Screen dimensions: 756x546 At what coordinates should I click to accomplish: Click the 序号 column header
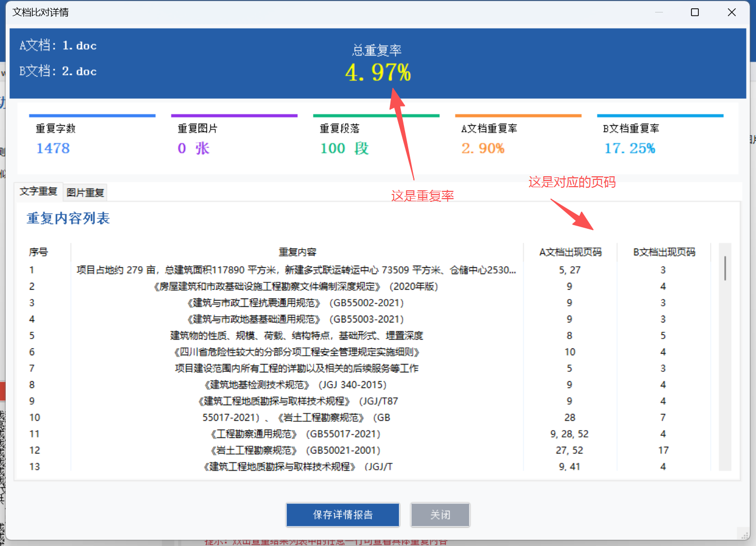point(38,252)
